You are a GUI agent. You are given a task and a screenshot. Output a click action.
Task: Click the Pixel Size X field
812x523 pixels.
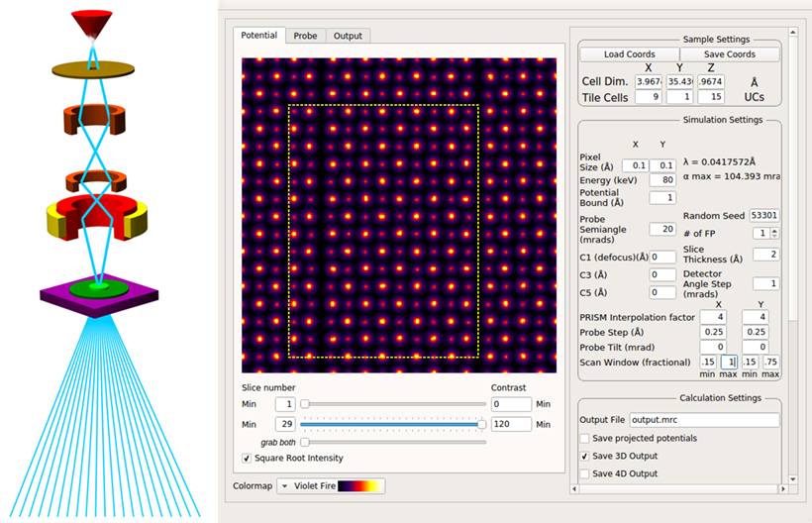pyautogui.click(x=635, y=165)
